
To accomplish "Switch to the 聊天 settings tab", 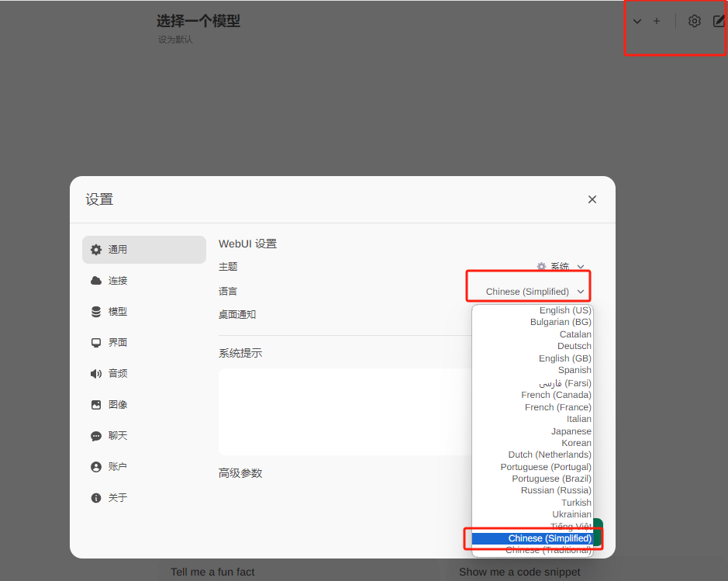I will coord(116,435).
